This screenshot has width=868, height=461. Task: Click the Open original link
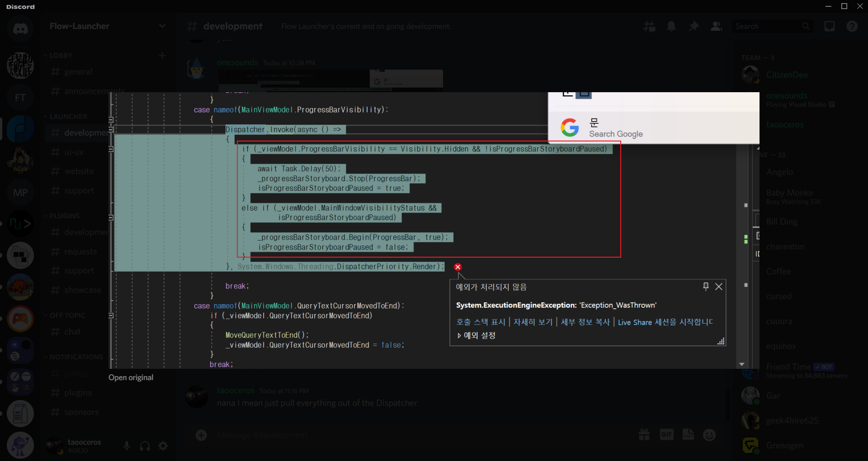click(x=131, y=377)
